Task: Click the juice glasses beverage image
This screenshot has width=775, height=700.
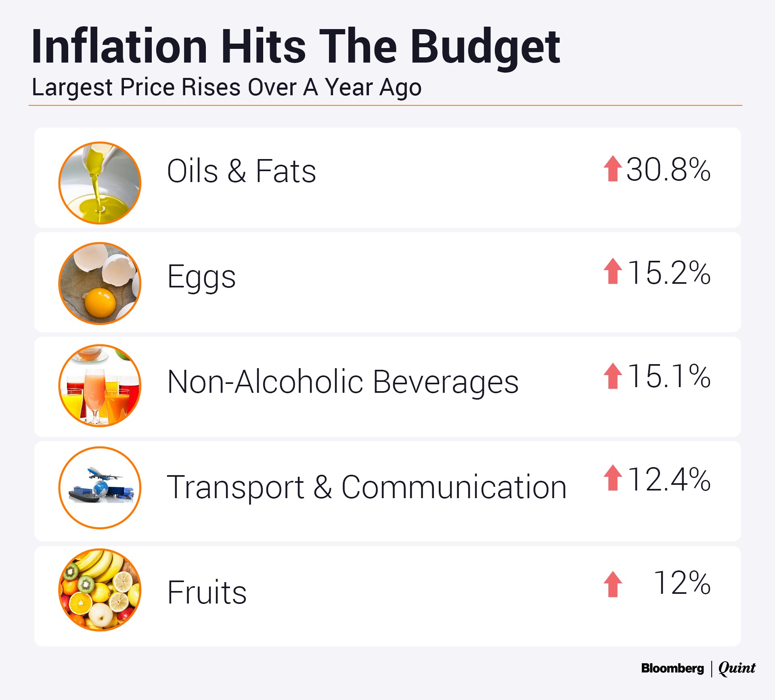Action: [100, 386]
